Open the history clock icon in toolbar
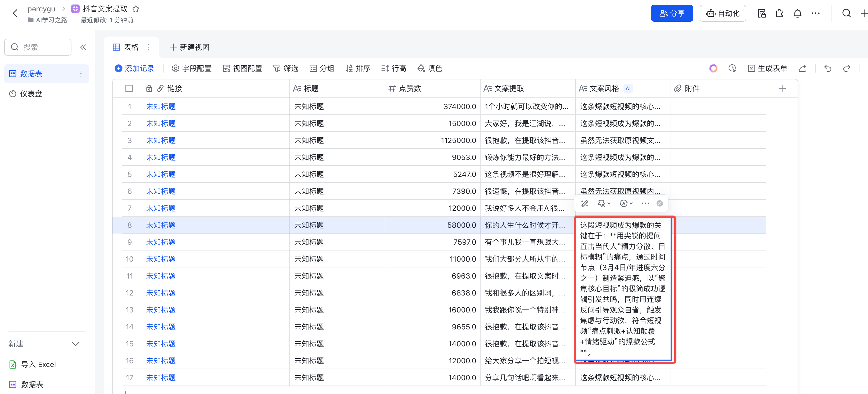 (732, 68)
